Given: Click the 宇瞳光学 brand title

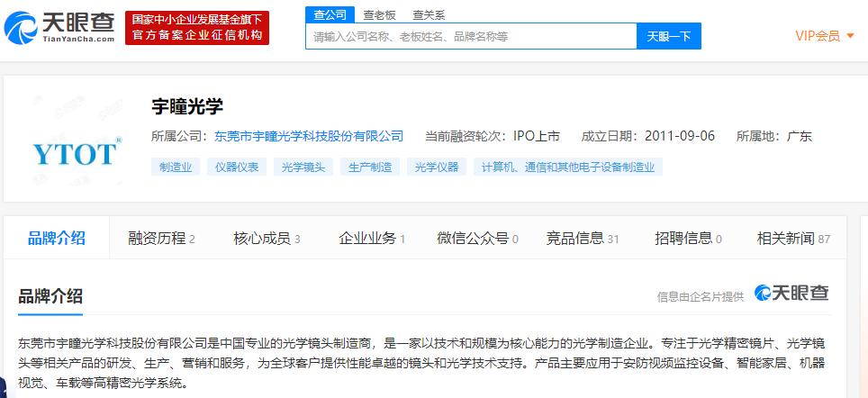Looking at the screenshot, I should pos(187,107).
